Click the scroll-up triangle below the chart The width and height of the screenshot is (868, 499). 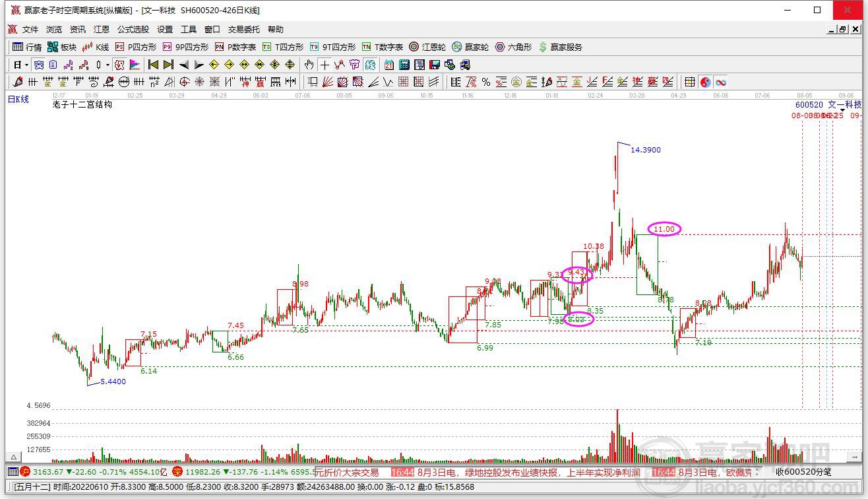pos(13,457)
